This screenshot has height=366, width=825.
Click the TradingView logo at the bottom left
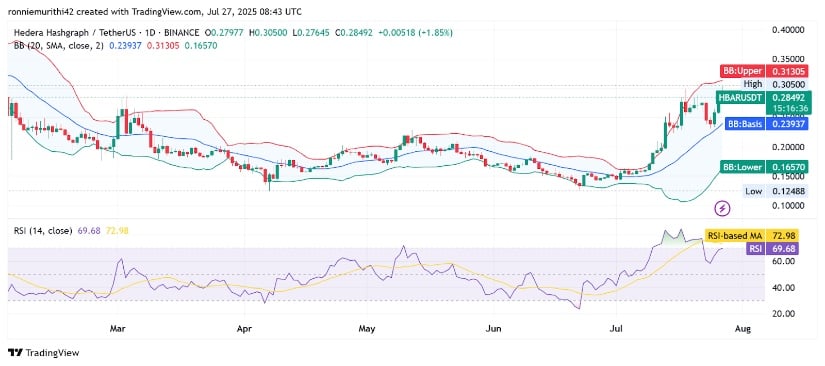coord(44,352)
